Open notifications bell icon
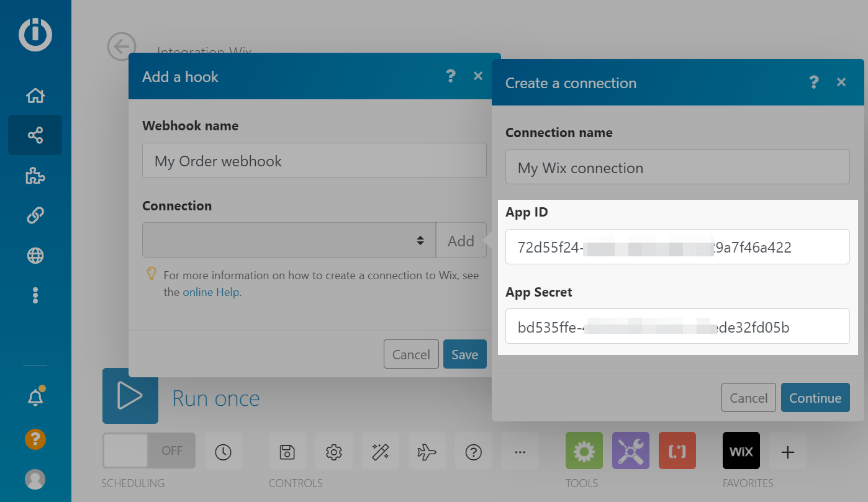The width and height of the screenshot is (868, 502). pos(35,398)
